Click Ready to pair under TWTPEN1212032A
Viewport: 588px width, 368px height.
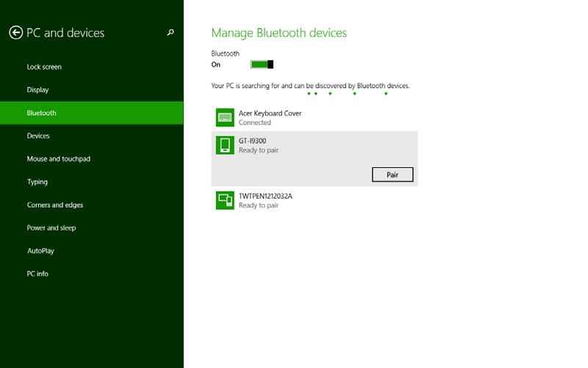(259, 205)
